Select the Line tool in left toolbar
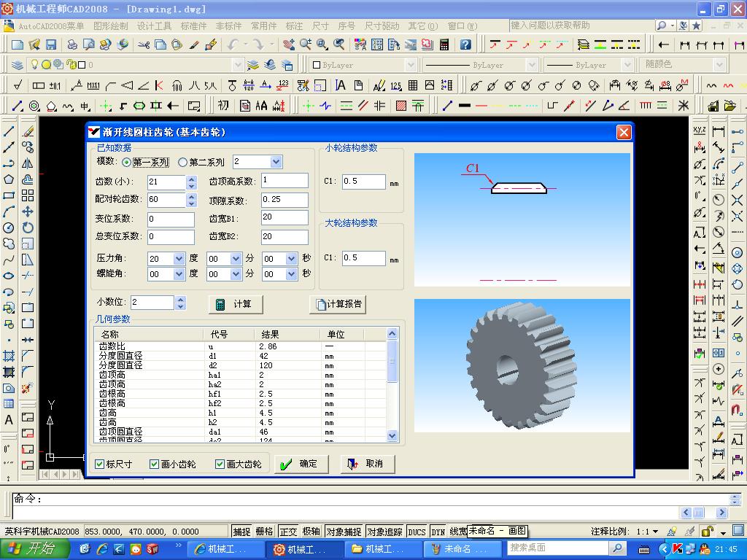 click(9, 131)
